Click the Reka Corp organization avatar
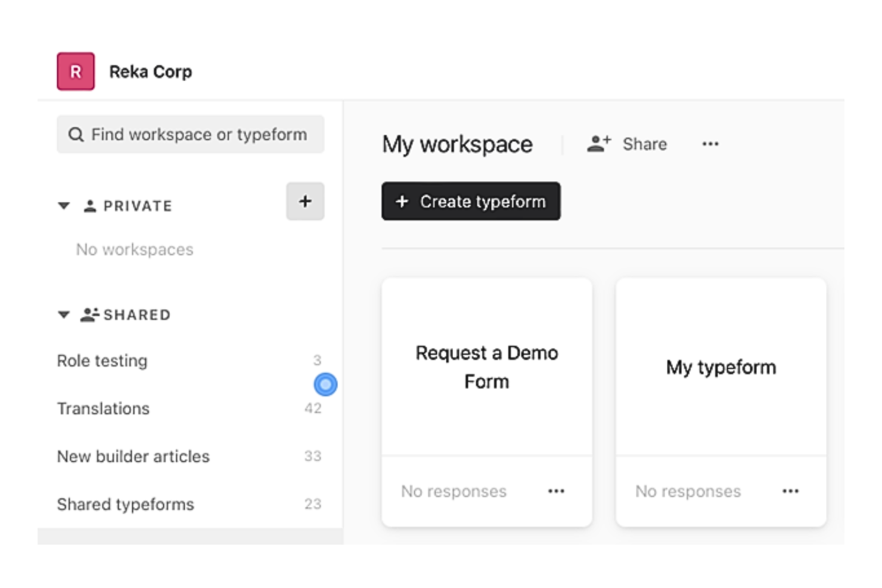882x588 pixels. coord(76,71)
